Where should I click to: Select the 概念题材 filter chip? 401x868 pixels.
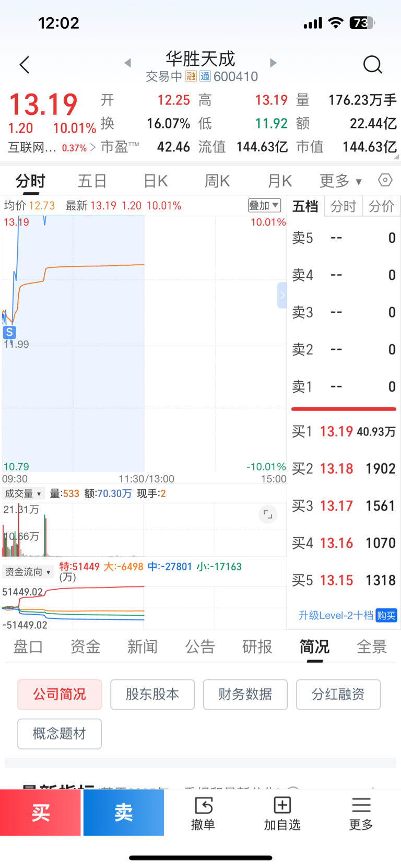60,734
